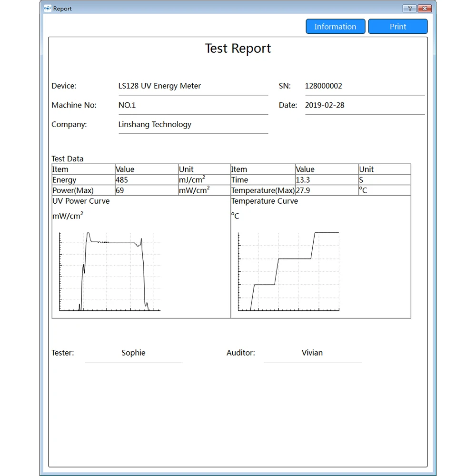This screenshot has width=476, height=476.
Task: Click the Tester name Sophie
Action: tap(133, 353)
